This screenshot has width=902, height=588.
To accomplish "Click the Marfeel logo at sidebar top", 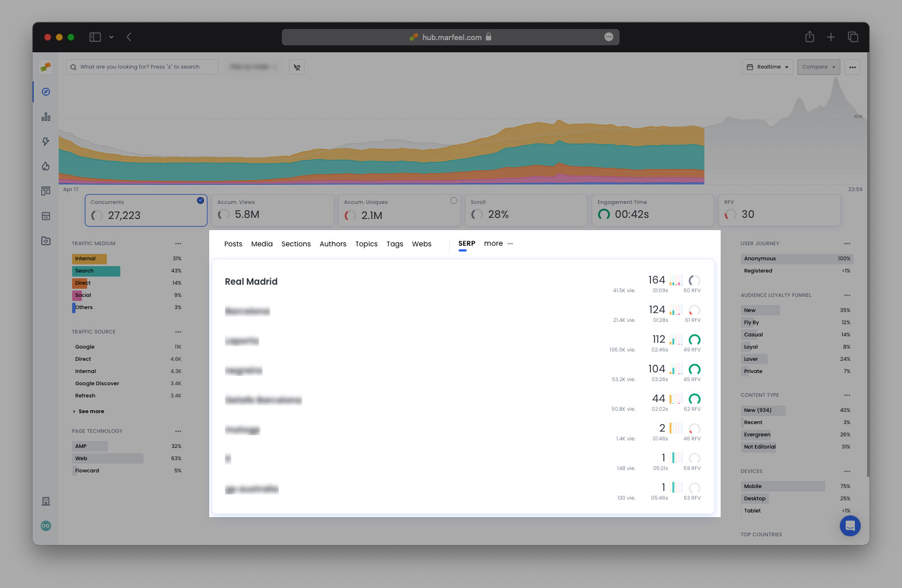I will click(45, 67).
